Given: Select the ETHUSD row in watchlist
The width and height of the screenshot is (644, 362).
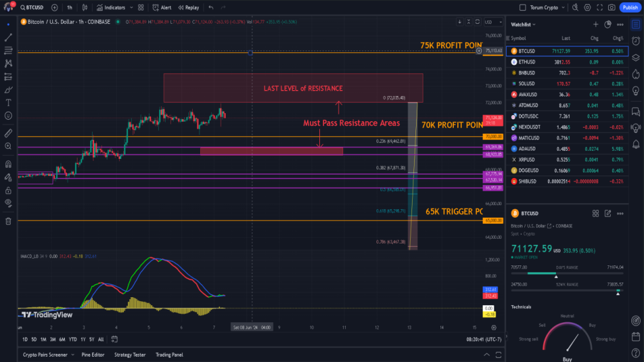Looking at the screenshot, I should (567, 62).
